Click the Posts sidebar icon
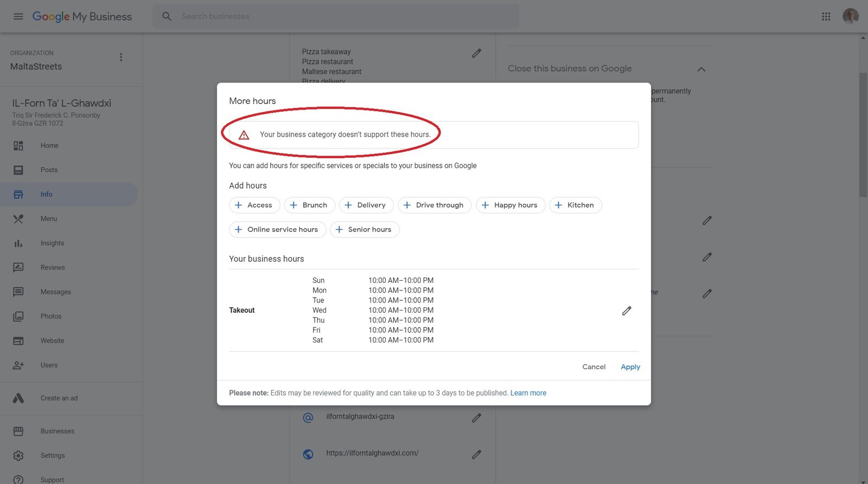Image resolution: width=868 pixels, height=484 pixels. [18, 170]
